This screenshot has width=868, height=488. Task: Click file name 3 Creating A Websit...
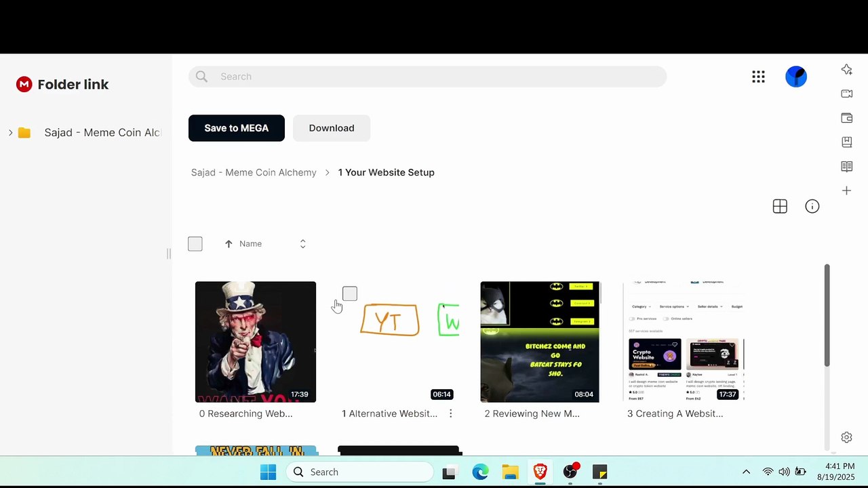coord(675,413)
